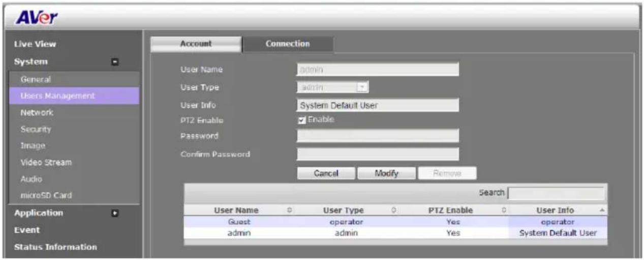
Task: Click the Confirm Password field
Action: point(378,154)
